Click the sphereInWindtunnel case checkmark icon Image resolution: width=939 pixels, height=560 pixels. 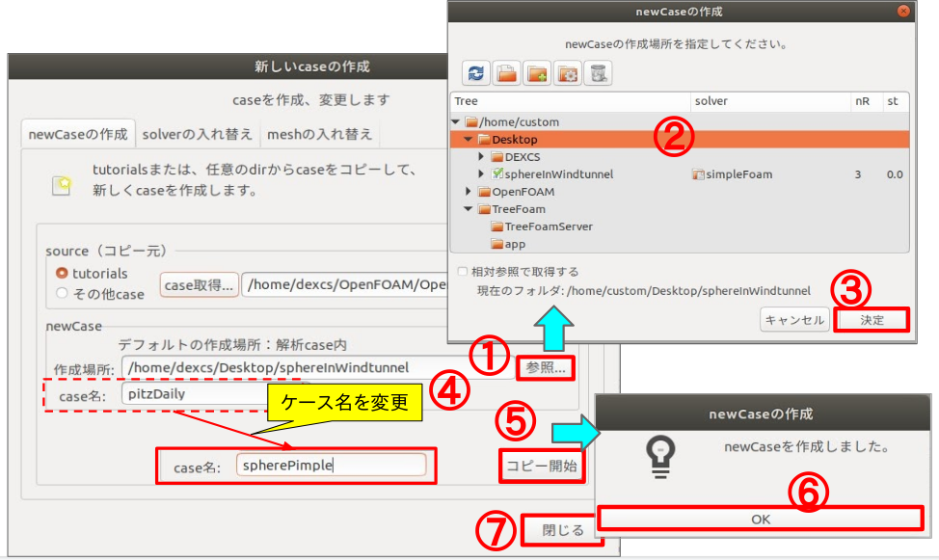498,174
